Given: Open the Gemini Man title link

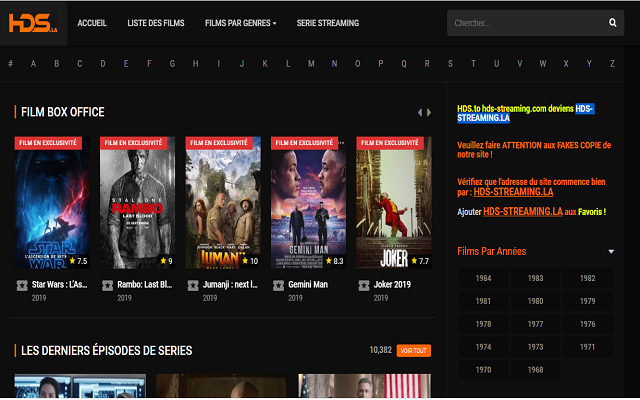Looking at the screenshot, I should [308, 284].
